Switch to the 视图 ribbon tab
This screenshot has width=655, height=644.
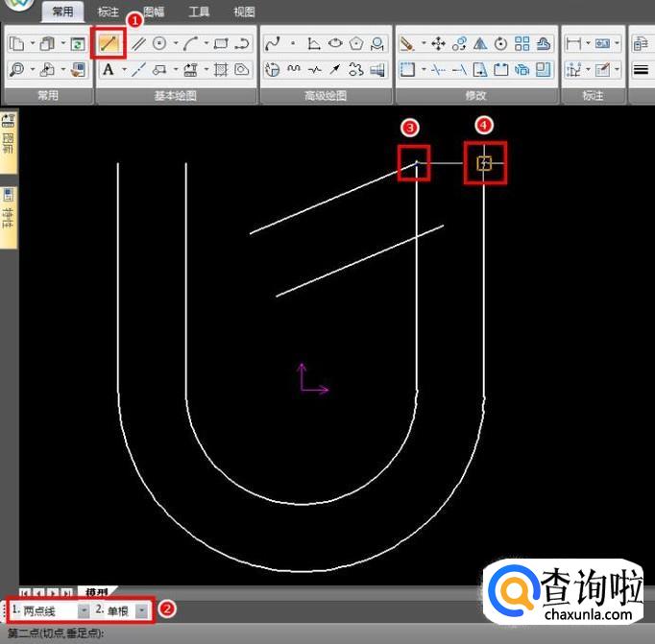pyautogui.click(x=244, y=12)
